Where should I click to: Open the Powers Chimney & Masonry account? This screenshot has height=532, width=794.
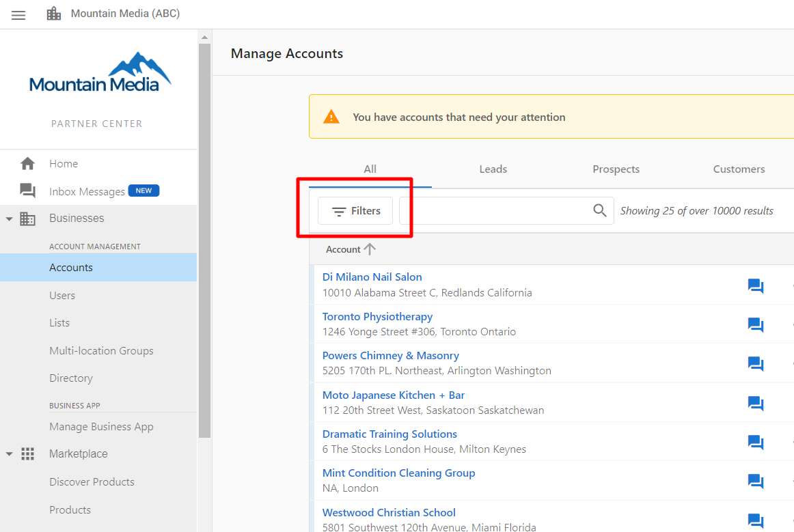[391, 355]
